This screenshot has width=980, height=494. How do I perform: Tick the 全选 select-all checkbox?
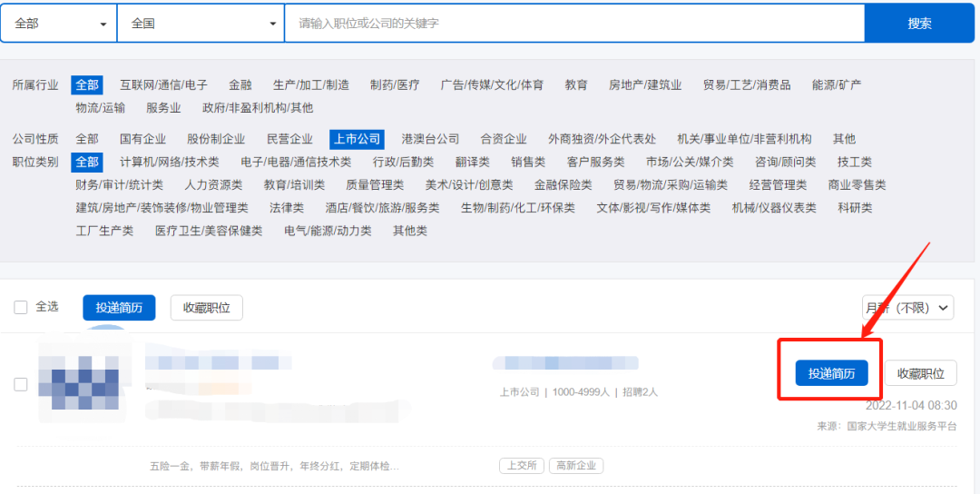(x=21, y=307)
